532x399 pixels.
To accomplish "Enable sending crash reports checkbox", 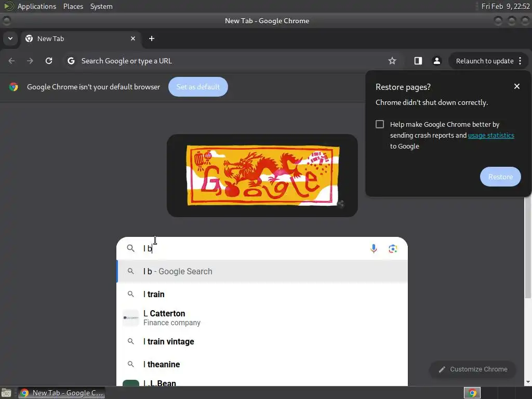I will point(380,124).
